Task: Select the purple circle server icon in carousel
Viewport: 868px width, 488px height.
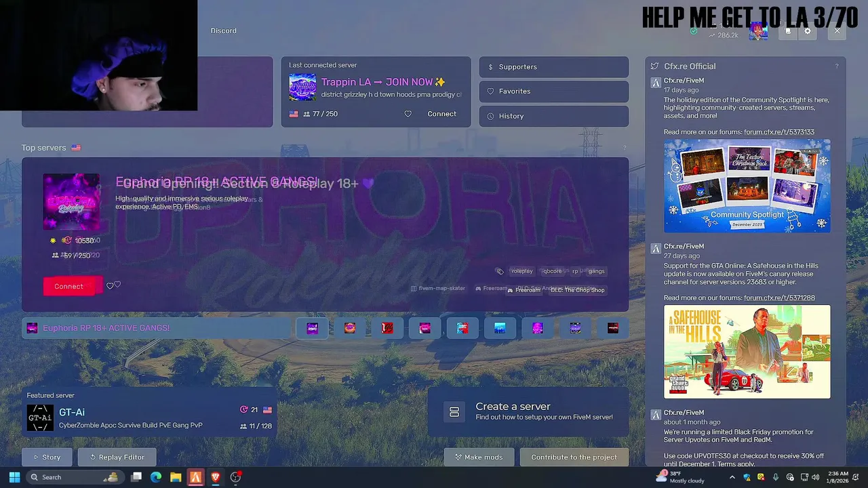Action: tap(538, 328)
